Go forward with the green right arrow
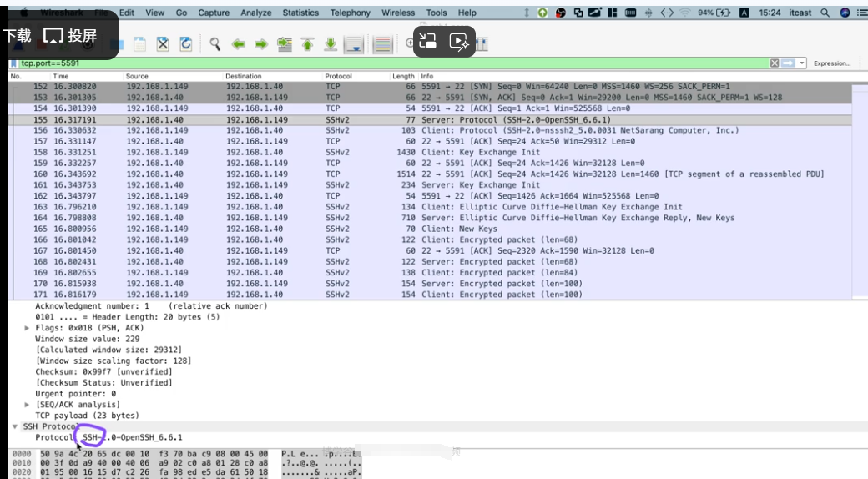 pos(260,43)
